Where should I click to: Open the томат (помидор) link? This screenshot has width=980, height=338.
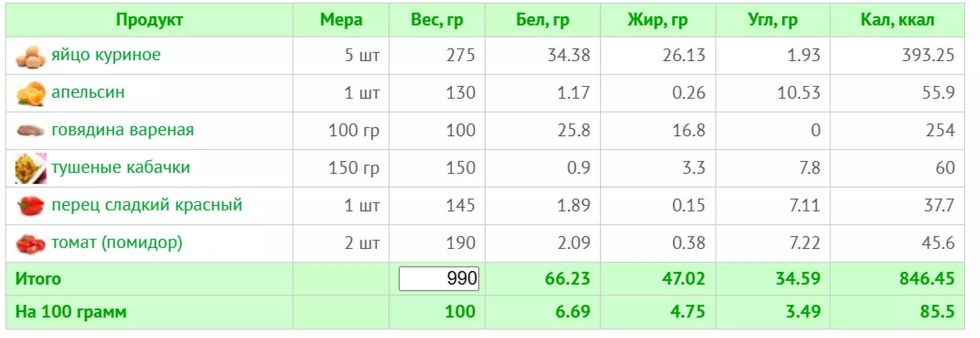pyautogui.click(x=116, y=243)
